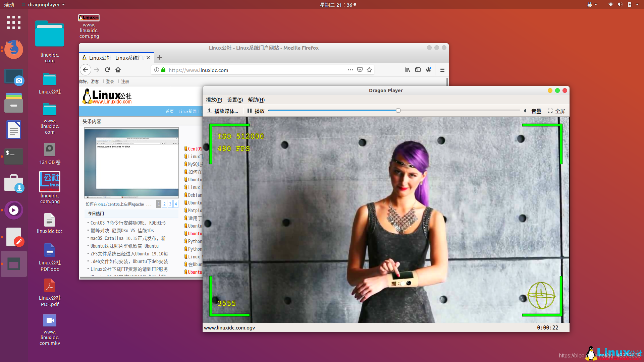644x362 pixels.
Task: Open page actions three-dot menu
Action: point(351,70)
